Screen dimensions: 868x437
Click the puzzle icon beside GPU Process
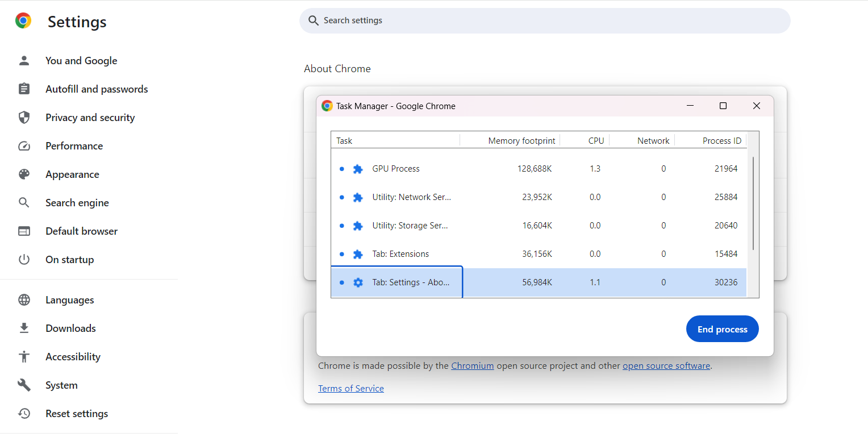[x=358, y=169]
